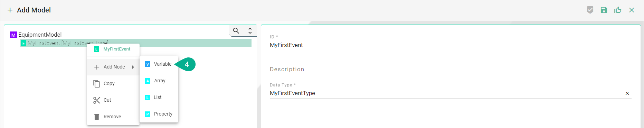
Task: Choose Remove from the context menu
Action: [113, 117]
